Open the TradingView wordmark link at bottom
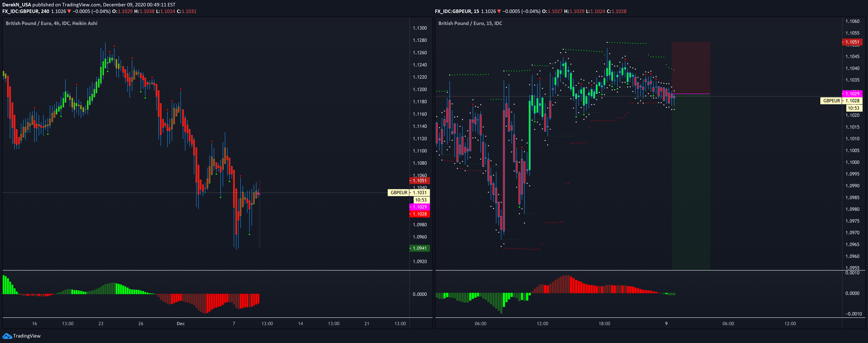868x343 pixels. [x=27, y=336]
